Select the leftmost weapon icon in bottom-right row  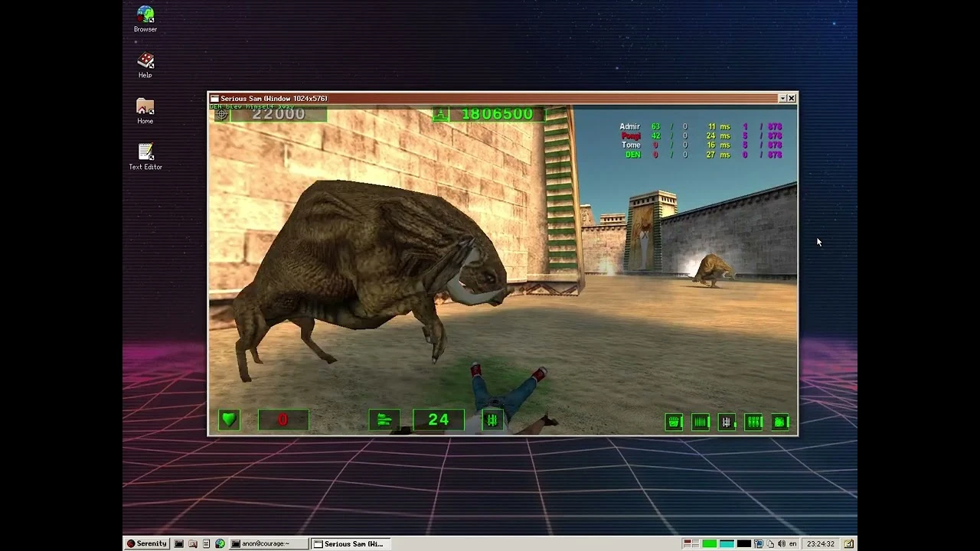click(x=674, y=421)
